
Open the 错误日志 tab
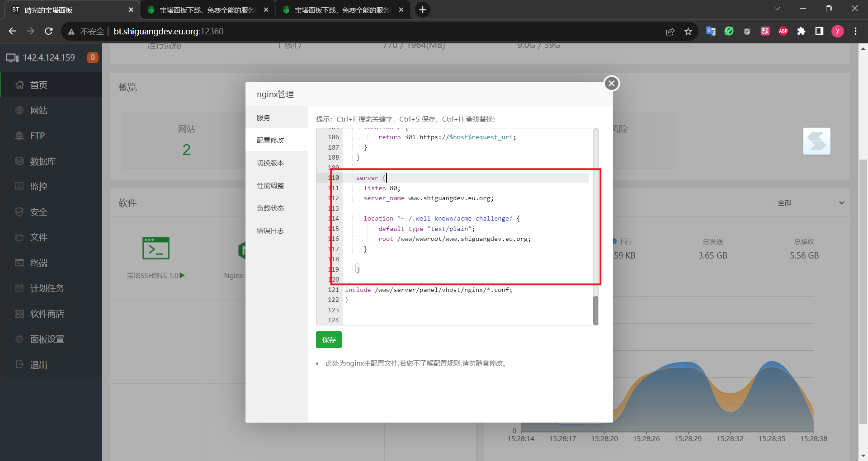tap(277, 230)
